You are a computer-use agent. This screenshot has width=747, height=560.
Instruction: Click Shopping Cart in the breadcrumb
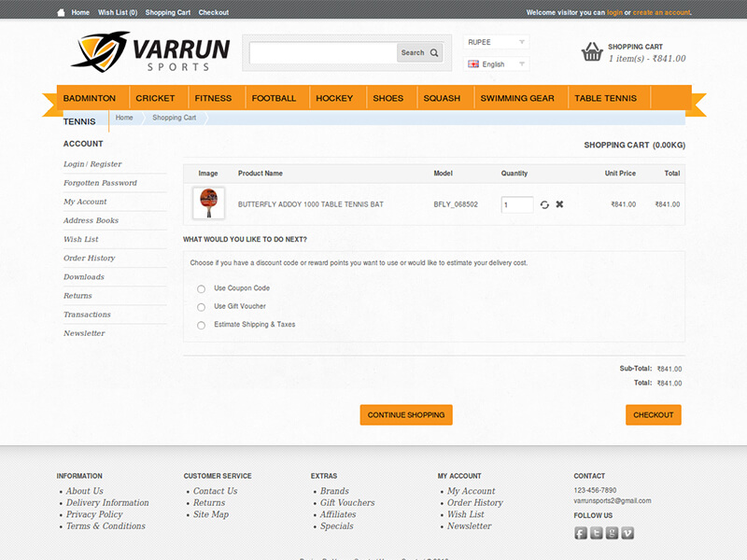[175, 118]
